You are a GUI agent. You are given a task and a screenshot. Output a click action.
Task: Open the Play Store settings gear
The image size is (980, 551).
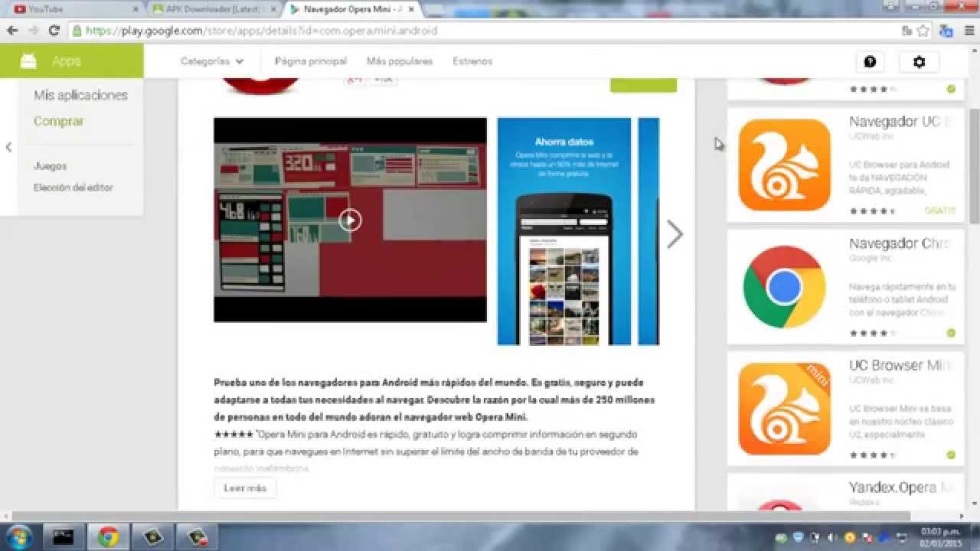pyautogui.click(x=919, y=62)
